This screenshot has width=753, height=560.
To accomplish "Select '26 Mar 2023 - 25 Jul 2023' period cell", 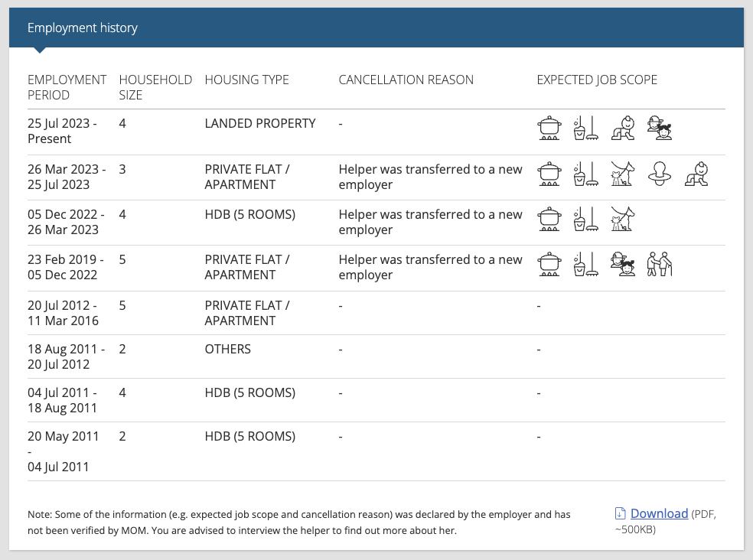I will point(67,177).
